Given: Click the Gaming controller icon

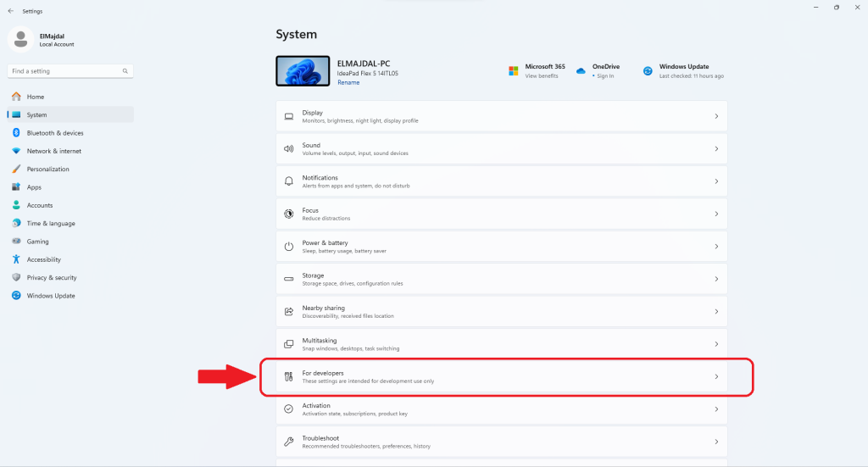Looking at the screenshot, I should coord(16,242).
